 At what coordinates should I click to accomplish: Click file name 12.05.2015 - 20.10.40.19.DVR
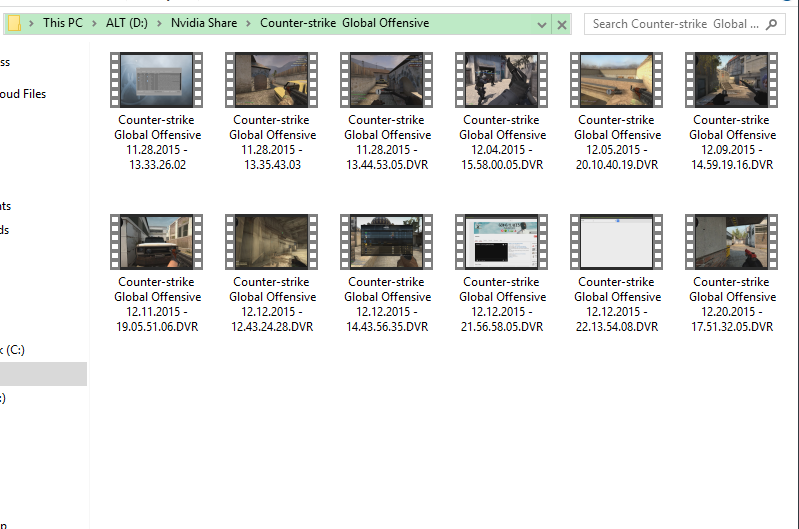pyautogui.click(x=617, y=142)
